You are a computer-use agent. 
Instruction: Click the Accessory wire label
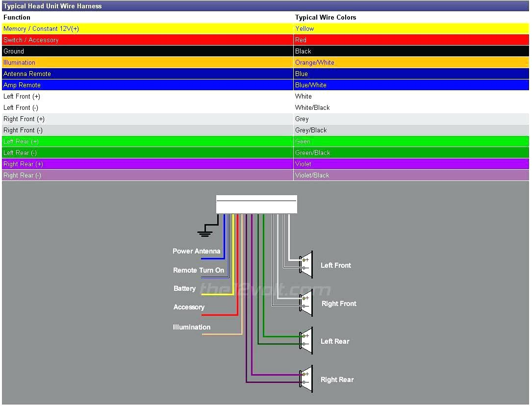click(x=189, y=307)
